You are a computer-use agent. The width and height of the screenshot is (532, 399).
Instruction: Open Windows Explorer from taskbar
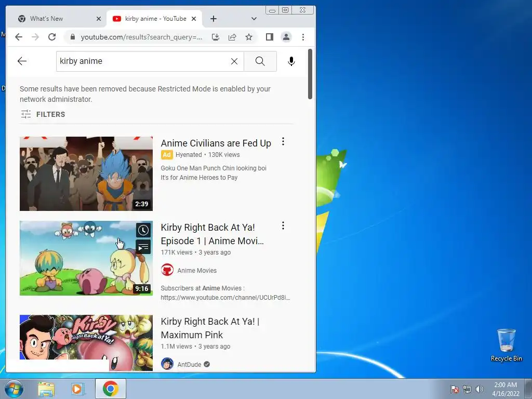pyautogui.click(x=46, y=389)
